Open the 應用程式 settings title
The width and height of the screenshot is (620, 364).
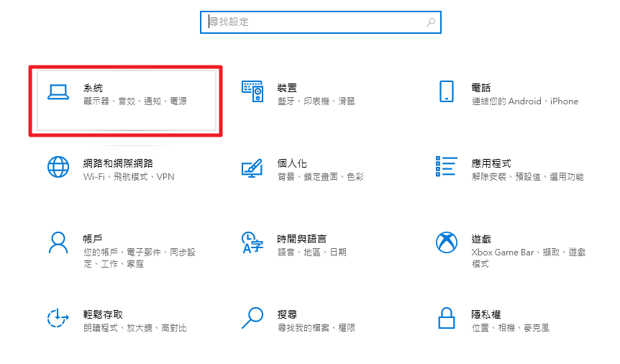coord(491,163)
